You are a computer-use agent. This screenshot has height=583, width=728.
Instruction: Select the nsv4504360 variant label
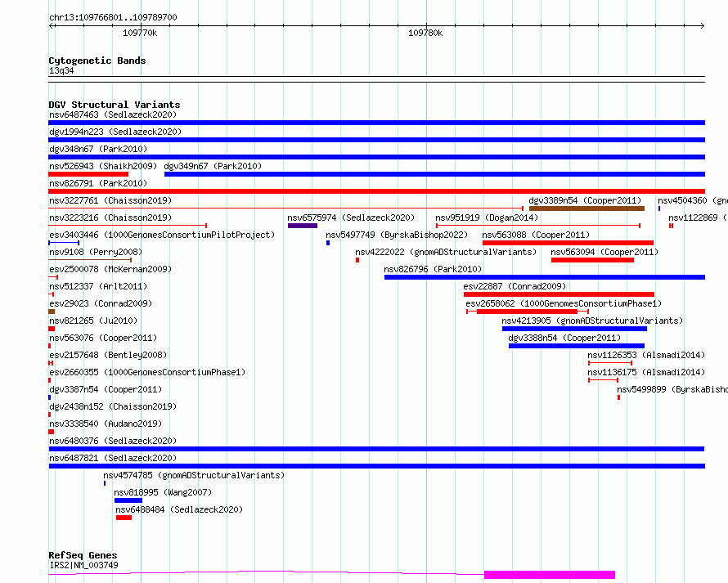point(692,200)
